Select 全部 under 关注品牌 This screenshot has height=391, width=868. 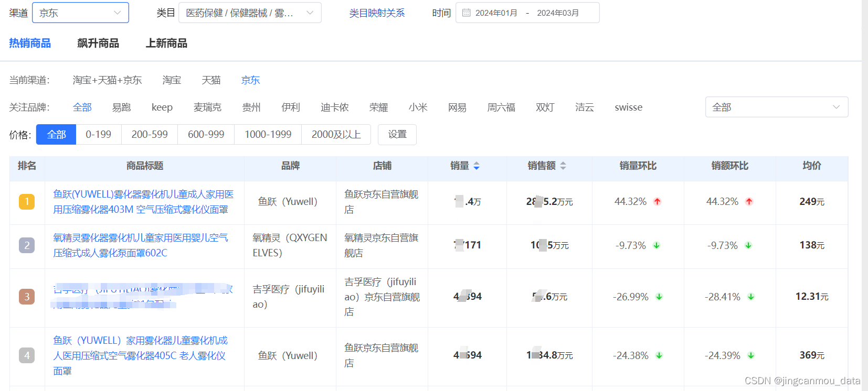pyautogui.click(x=82, y=107)
